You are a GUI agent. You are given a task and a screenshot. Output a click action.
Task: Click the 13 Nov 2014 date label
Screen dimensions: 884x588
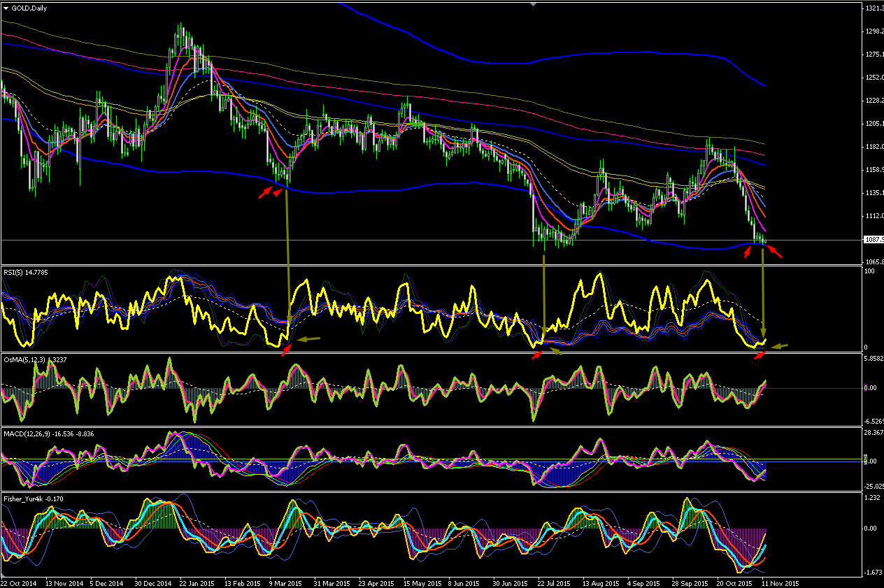click(64, 582)
